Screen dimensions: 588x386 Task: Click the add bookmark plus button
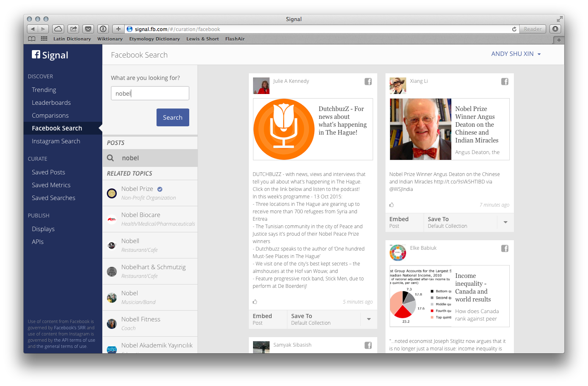pyautogui.click(x=118, y=29)
